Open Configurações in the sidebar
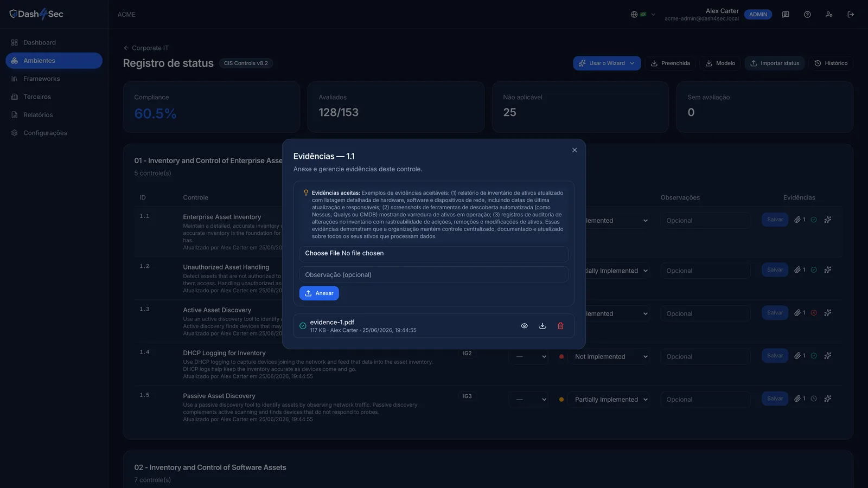 (x=54, y=133)
